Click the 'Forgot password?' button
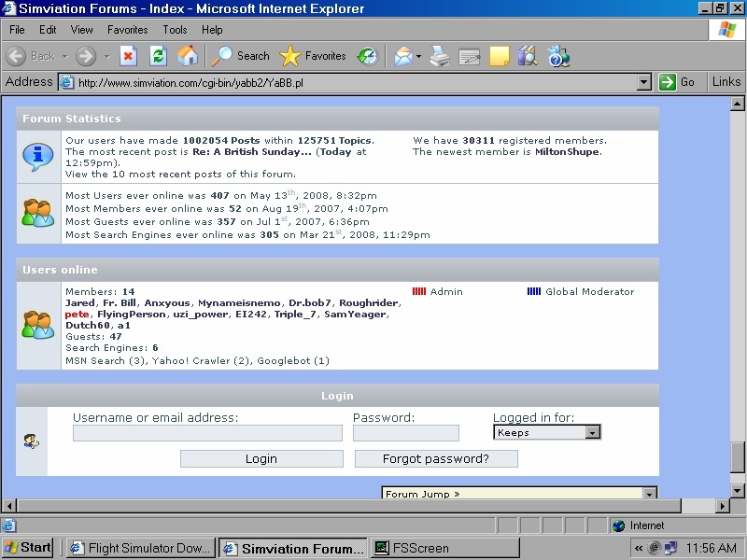The width and height of the screenshot is (747, 560). coord(436,458)
